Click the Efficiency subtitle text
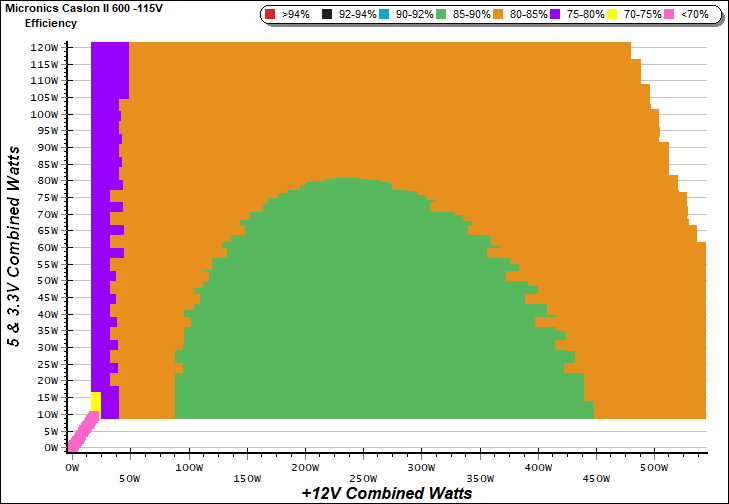The height and width of the screenshot is (504, 729). pyautogui.click(x=51, y=22)
